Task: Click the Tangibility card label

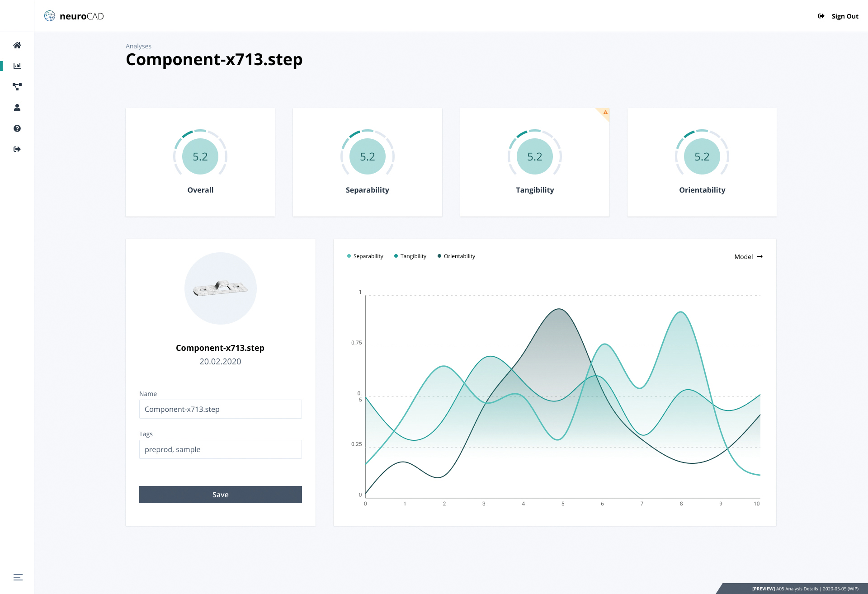Action: coord(535,190)
